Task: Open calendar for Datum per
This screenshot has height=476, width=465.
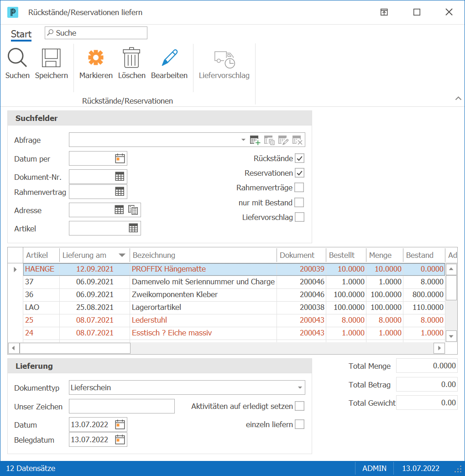Action: [x=120, y=158]
